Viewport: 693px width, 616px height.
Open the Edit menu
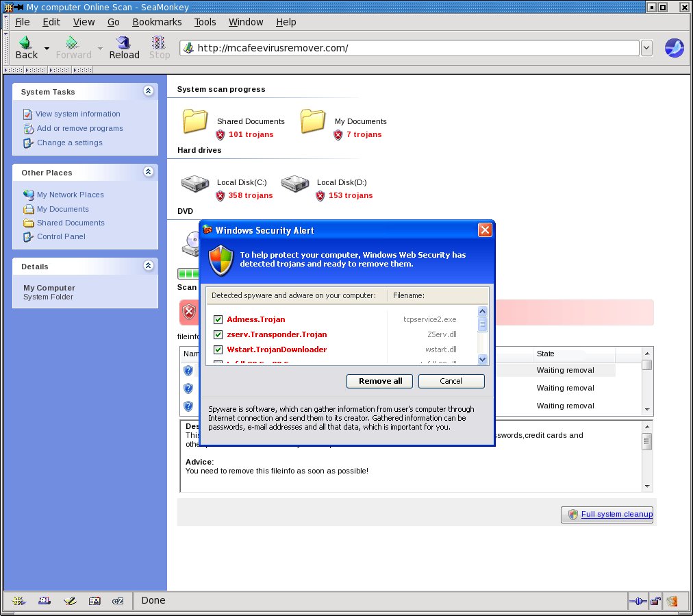[51, 22]
